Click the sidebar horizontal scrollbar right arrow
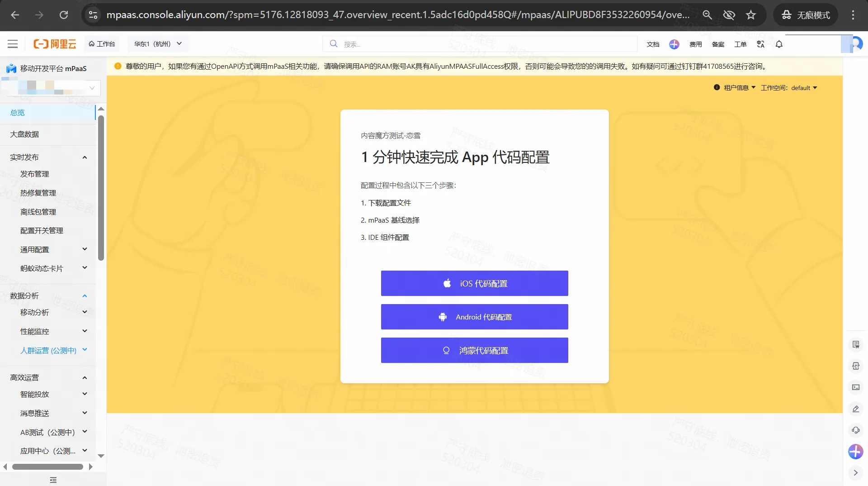This screenshot has width=868, height=486. [x=91, y=467]
